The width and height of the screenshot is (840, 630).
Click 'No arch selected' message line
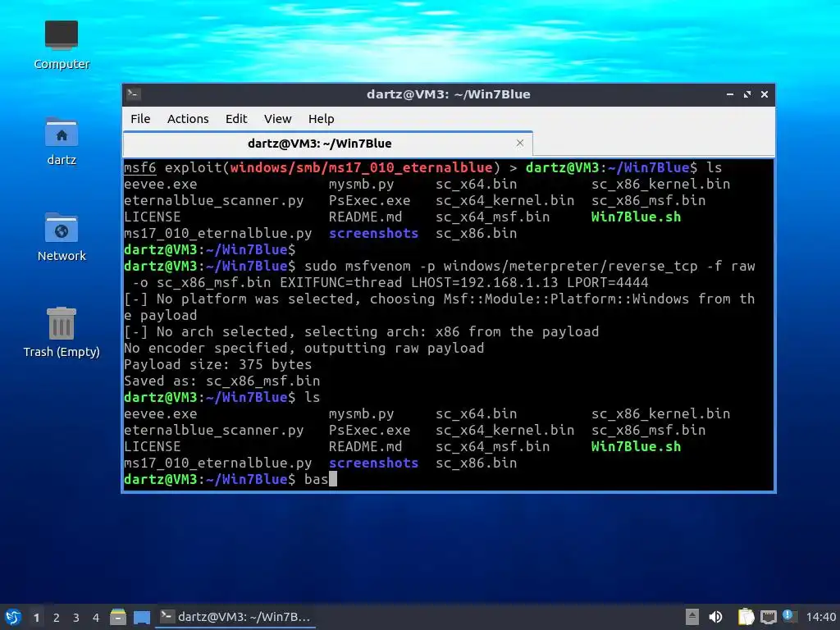361,331
